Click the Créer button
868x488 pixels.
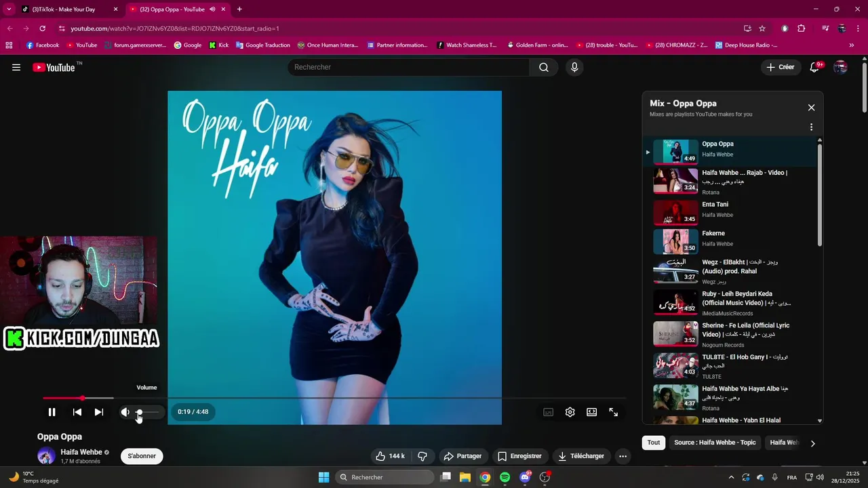pos(781,67)
